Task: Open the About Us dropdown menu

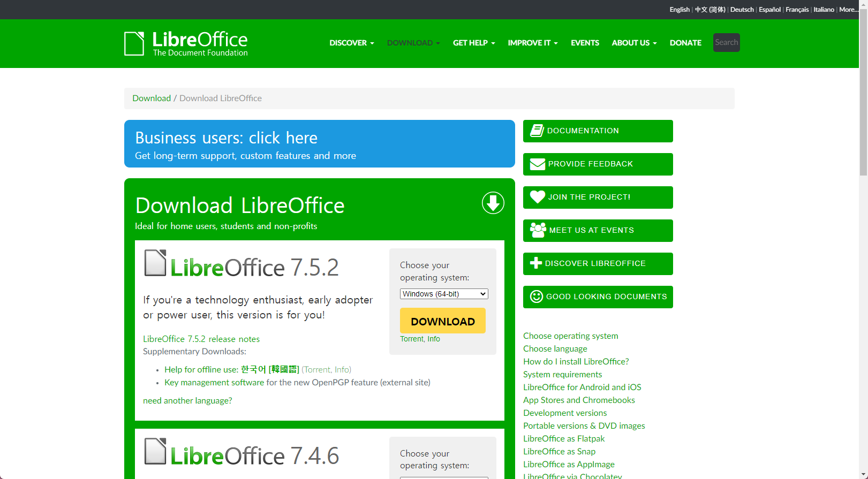Action: pos(634,43)
